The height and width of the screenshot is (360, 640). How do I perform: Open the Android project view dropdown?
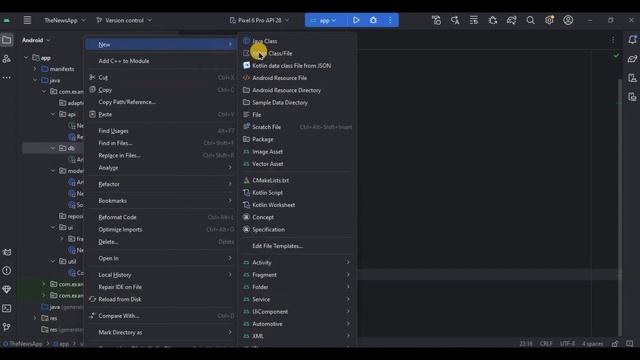(36, 40)
